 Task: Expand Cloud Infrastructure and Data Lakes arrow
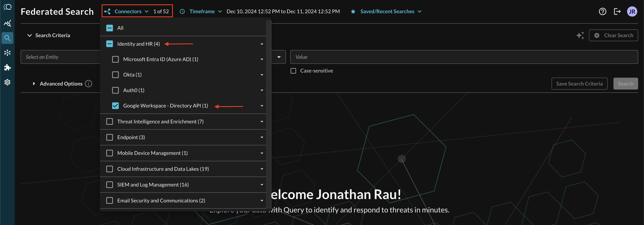click(262, 169)
